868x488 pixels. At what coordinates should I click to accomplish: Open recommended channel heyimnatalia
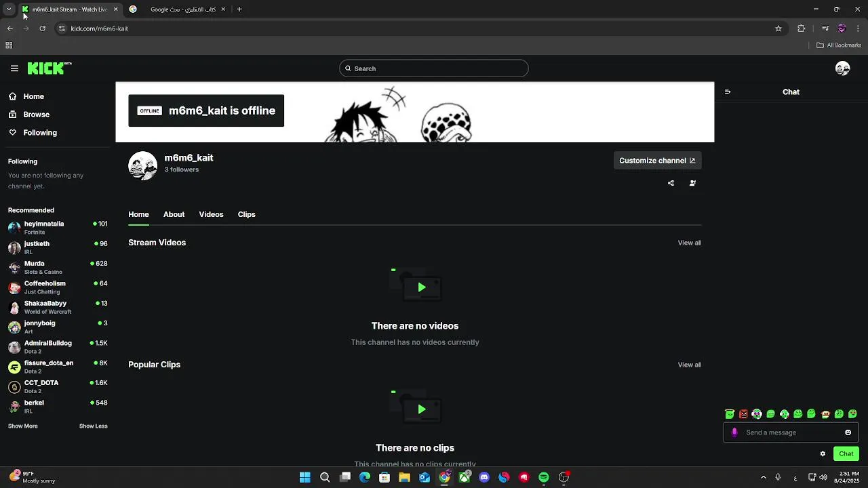(58, 228)
